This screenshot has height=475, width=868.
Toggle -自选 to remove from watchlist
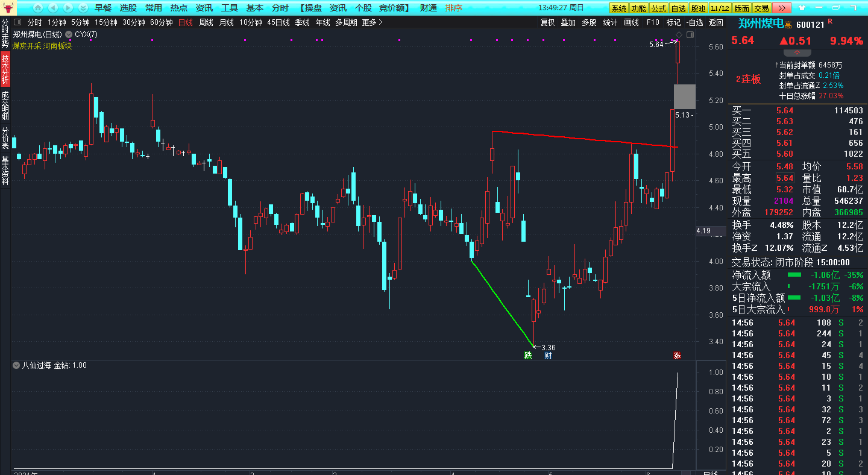click(x=694, y=22)
